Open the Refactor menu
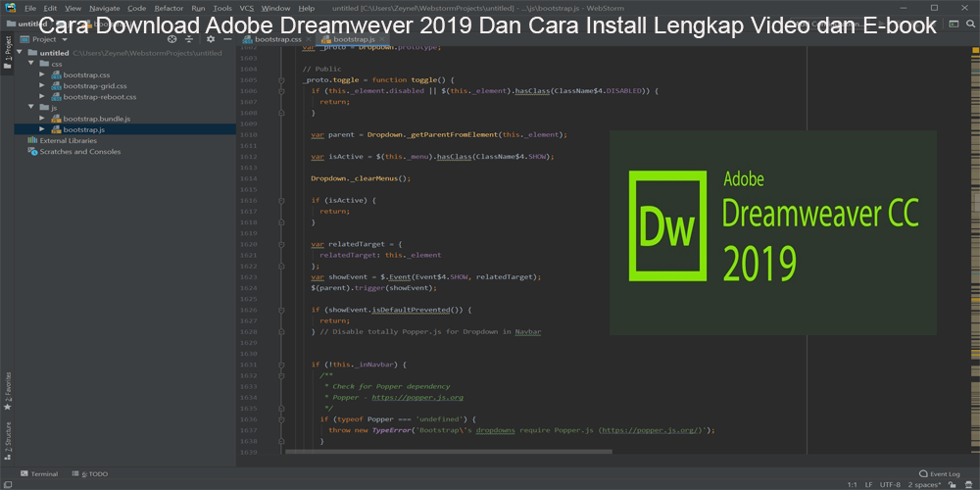 pyautogui.click(x=169, y=8)
